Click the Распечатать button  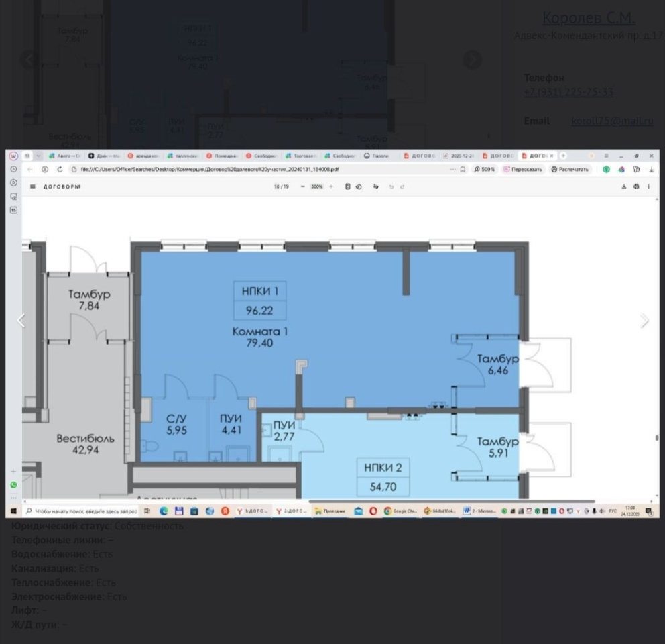click(x=570, y=170)
